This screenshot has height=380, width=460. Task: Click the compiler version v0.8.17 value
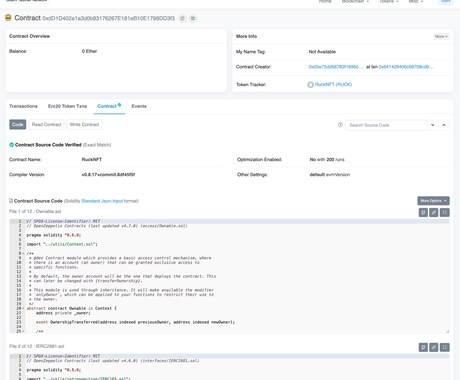108,175
